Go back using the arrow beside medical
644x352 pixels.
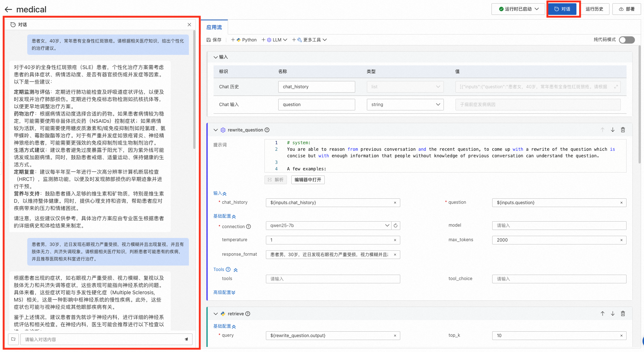(x=8, y=9)
